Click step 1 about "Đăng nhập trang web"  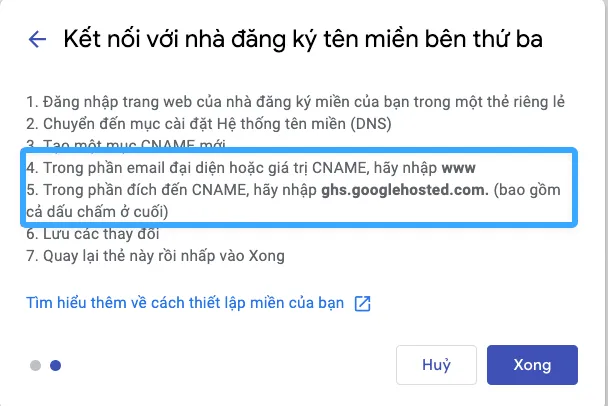pyautogui.click(x=295, y=101)
